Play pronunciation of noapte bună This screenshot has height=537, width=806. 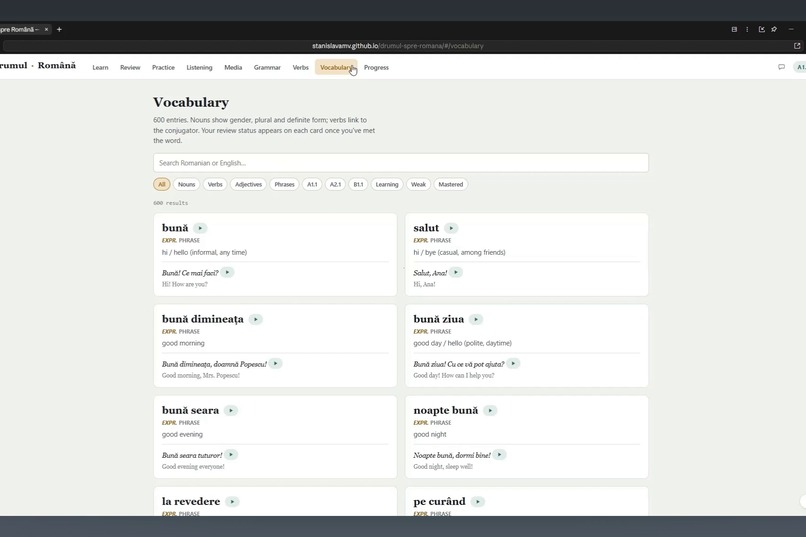point(490,411)
